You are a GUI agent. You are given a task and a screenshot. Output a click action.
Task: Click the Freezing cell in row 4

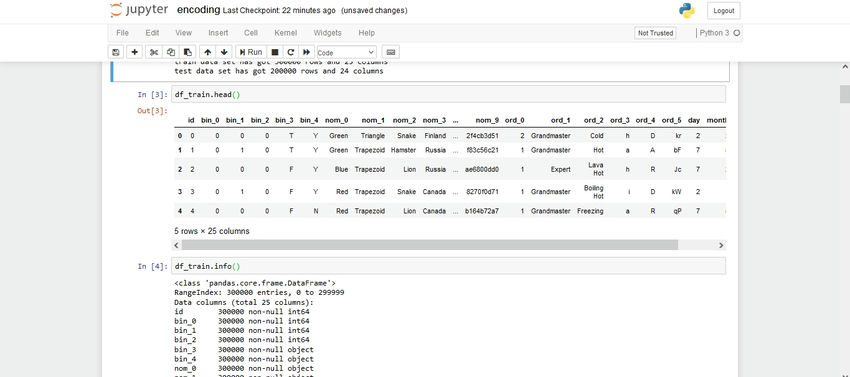click(x=590, y=211)
